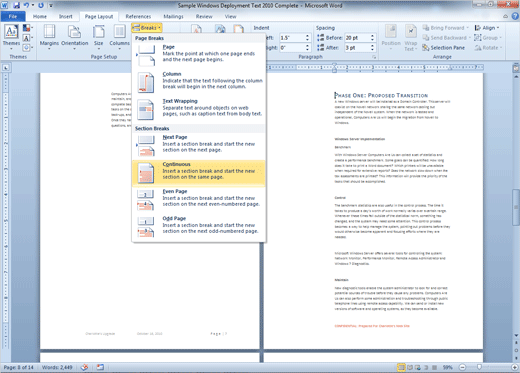Expand the Bring Forward dropdown arrow
Screen dimensions: 520x373
tap(467, 28)
